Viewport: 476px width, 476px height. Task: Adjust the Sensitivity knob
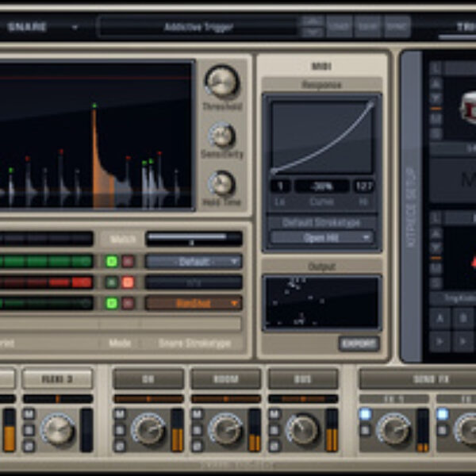coord(222,136)
